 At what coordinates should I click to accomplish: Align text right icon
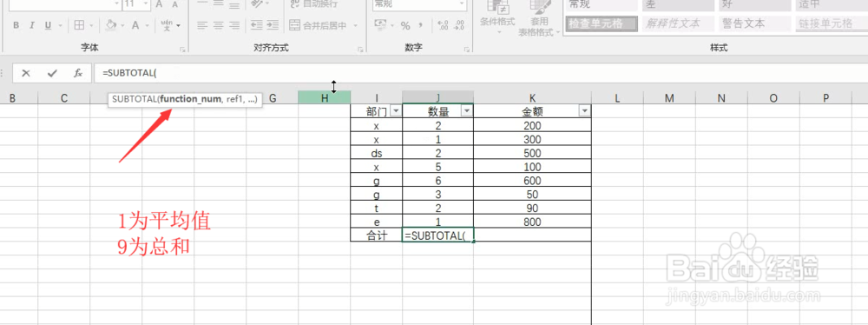point(234,25)
